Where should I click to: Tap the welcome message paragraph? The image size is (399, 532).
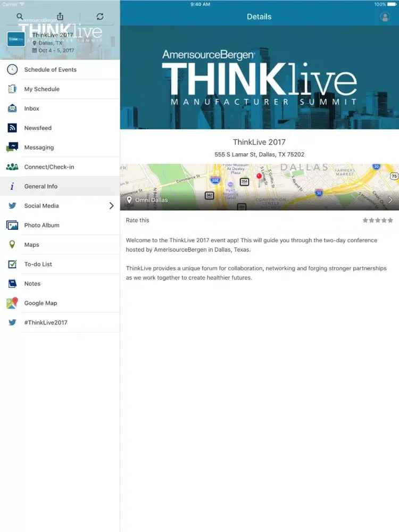[252, 245]
